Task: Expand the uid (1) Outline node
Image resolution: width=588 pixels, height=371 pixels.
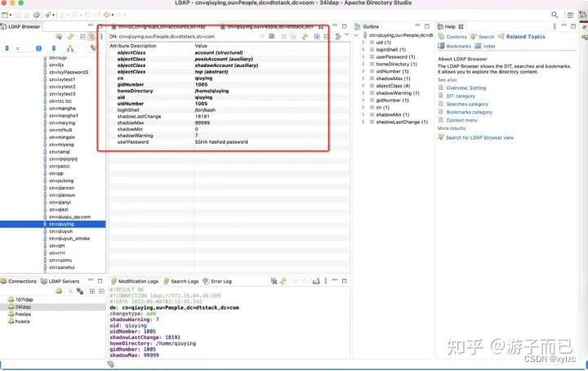Action: [363, 42]
